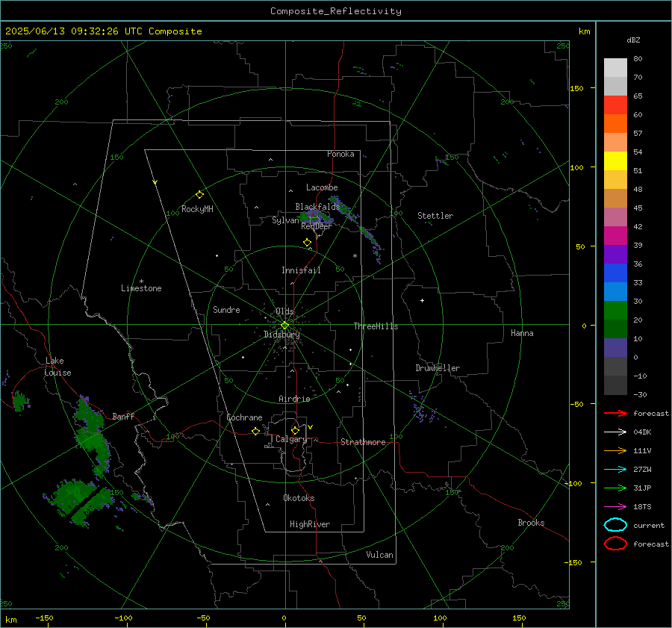The height and width of the screenshot is (628, 672).
Task: Click the Stettler city label
Action: pyautogui.click(x=435, y=216)
